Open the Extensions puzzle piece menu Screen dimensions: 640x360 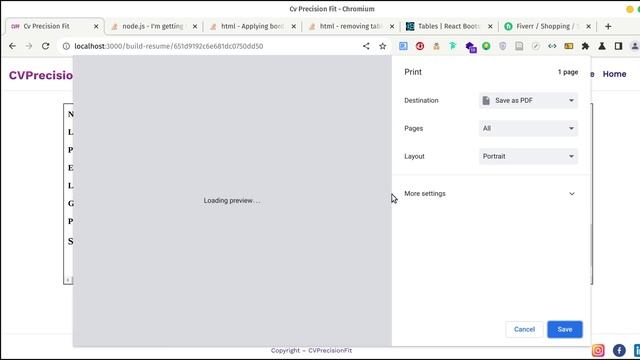(x=585, y=46)
